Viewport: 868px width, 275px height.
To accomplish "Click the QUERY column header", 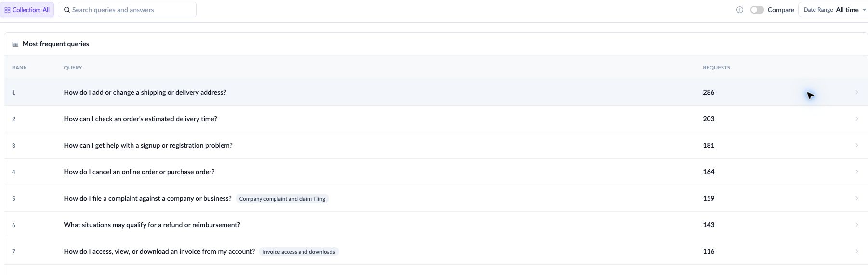I will [73, 68].
